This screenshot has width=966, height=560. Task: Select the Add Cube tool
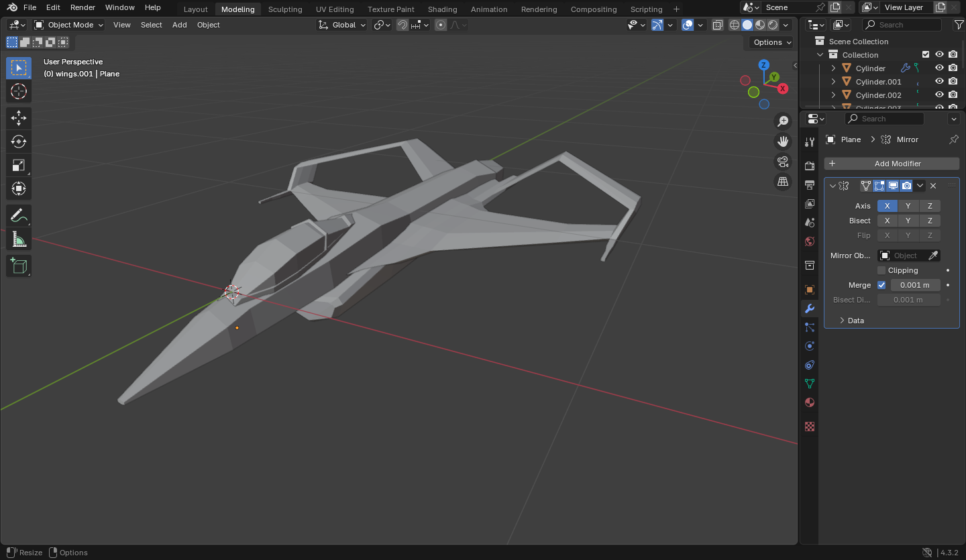click(x=19, y=266)
